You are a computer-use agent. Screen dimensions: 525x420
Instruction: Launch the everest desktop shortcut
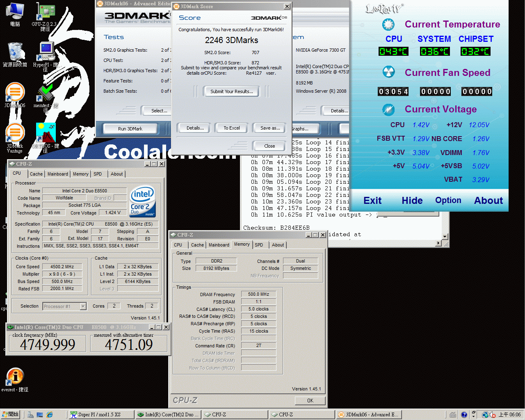pyautogui.click(x=15, y=380)
